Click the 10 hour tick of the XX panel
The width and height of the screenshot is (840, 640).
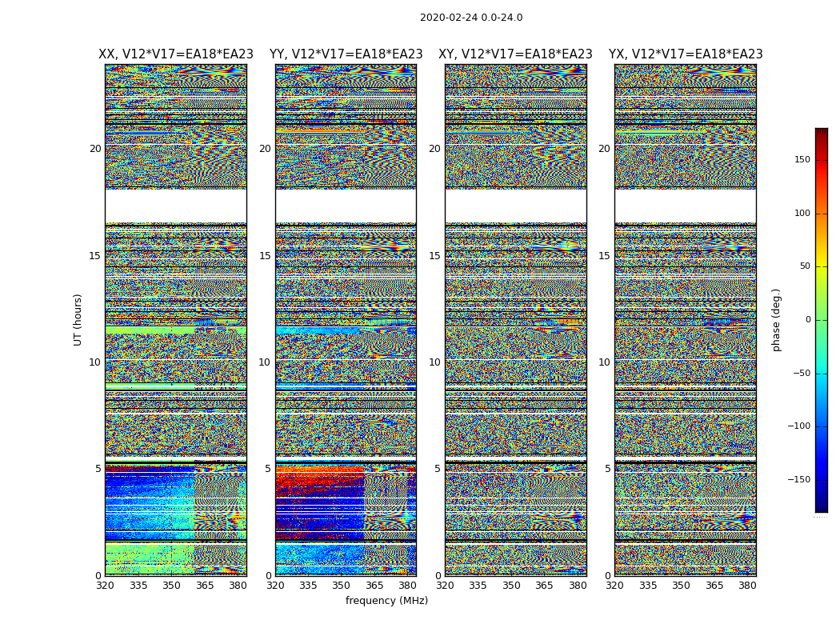(x=95, y=362)
